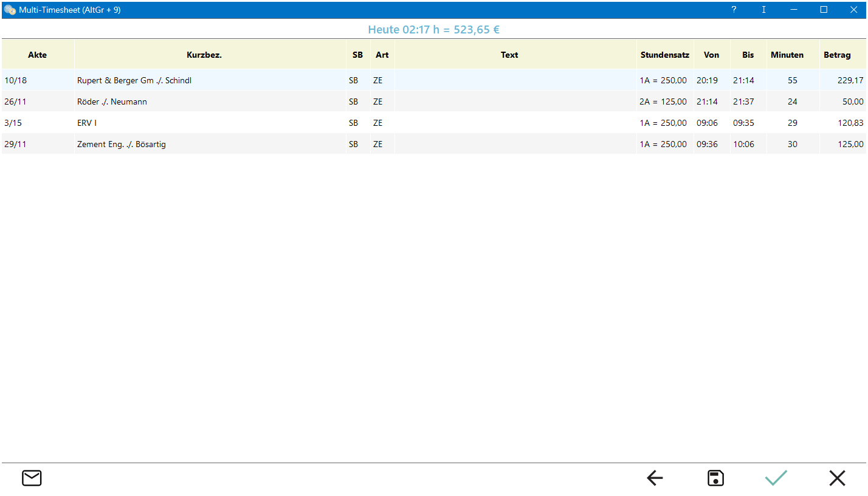868x496 pixels.
Task: Click the 2A = 125,00 hourly rate cell
Action: tap(663, 102)
